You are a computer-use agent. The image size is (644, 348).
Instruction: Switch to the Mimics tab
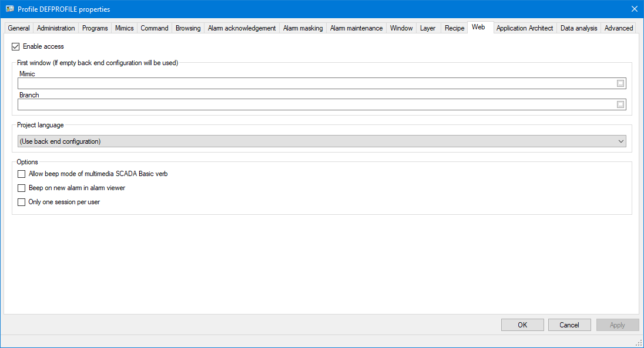(124, 28)
